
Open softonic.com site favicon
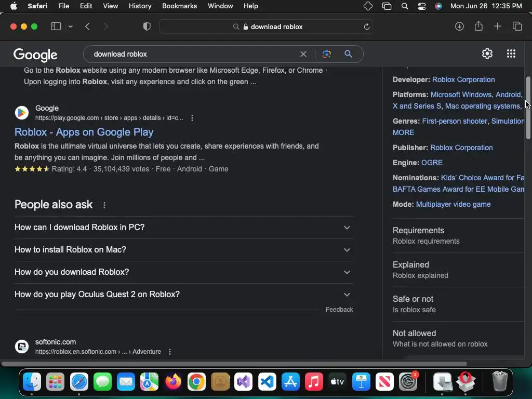click(22, 347)
